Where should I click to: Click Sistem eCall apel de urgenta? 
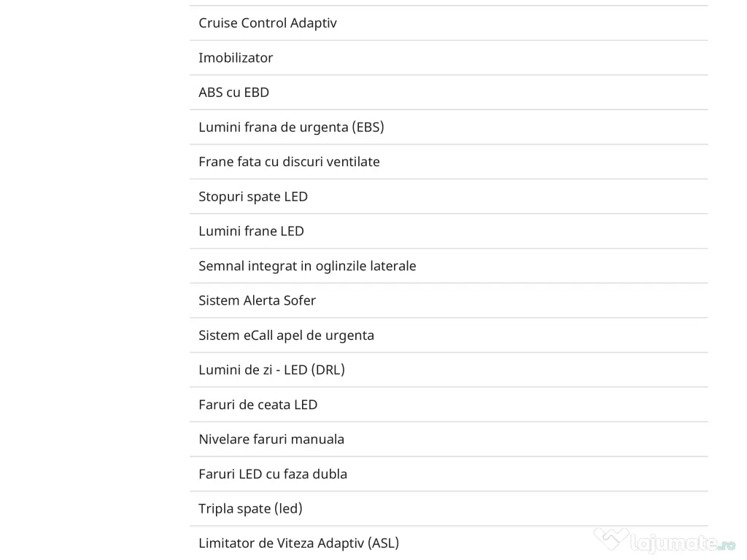[x=286, y=335]
